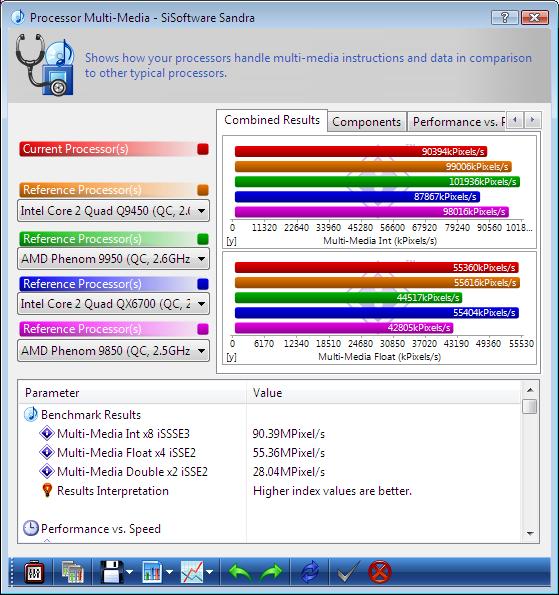The width and height of the screenshot is (559, 595).
Task: Click red 90394kPixels/s bar in Int chart
Action: click(361, 151)
